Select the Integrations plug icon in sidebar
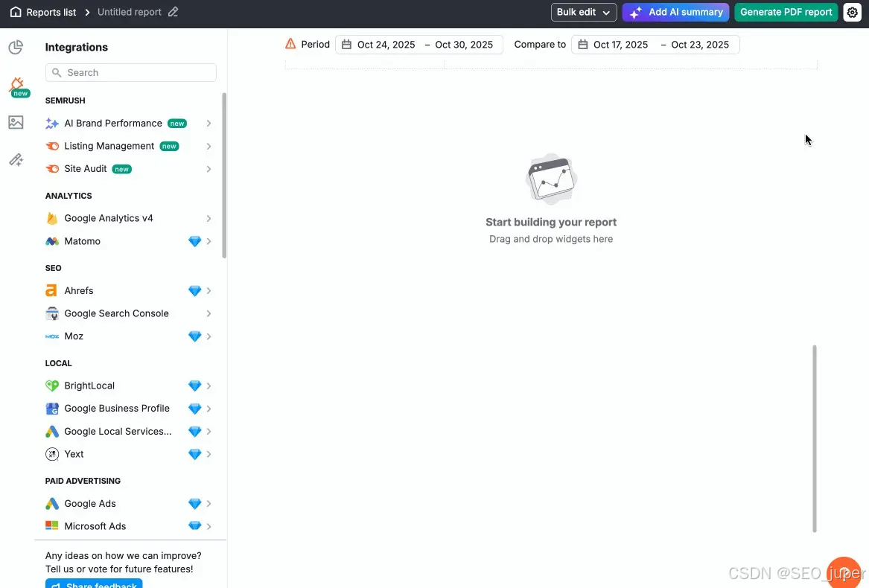The height and width of the screenshot is (588, 869). click(x=16, y=85)
